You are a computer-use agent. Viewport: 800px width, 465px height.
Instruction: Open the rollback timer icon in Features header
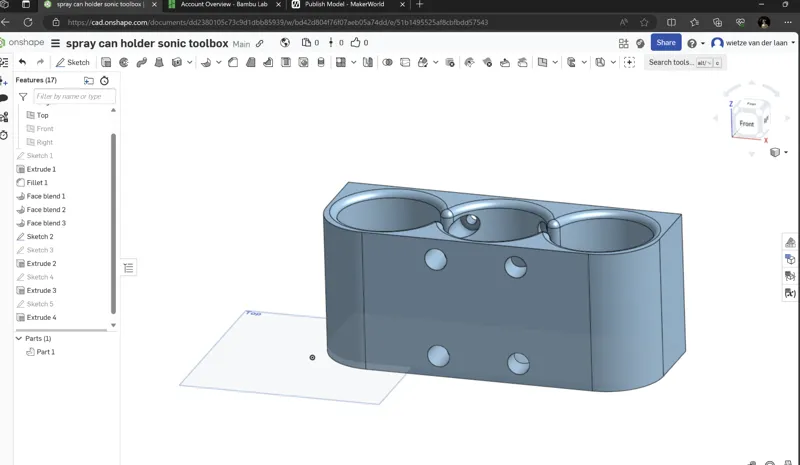click(104, 81)
